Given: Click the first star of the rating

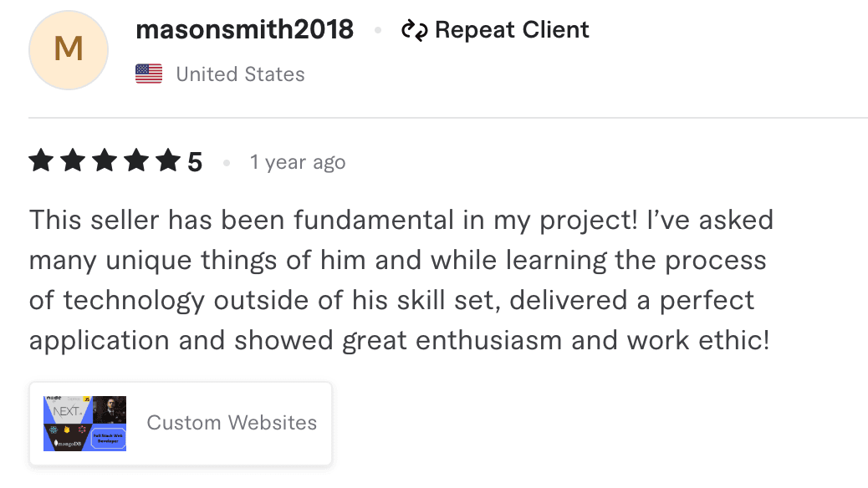Looking at the screenshot, I should 41,160.
